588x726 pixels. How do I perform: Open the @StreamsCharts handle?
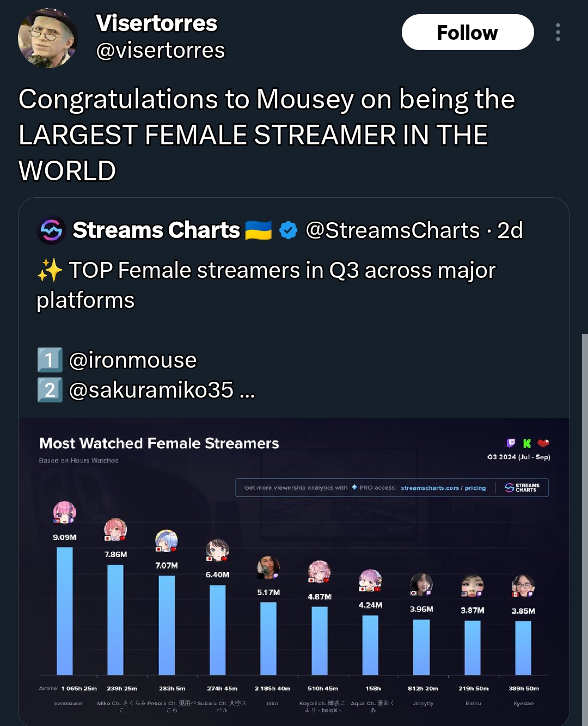point(393,230)
